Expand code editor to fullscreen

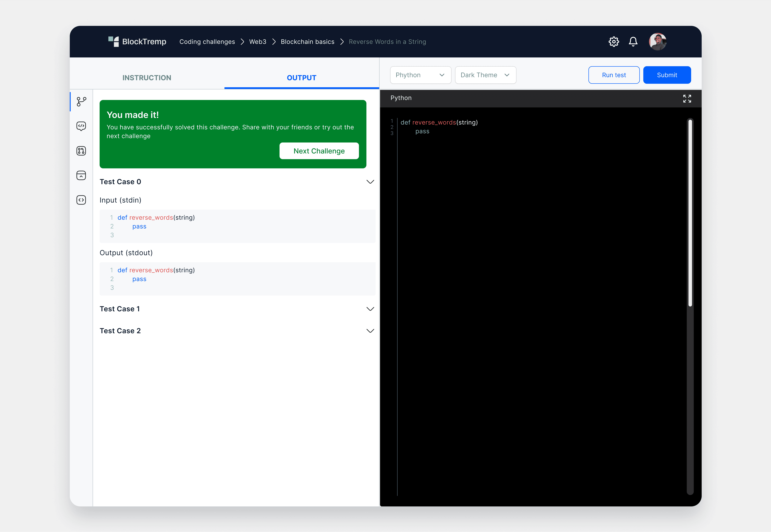(687, 98)
